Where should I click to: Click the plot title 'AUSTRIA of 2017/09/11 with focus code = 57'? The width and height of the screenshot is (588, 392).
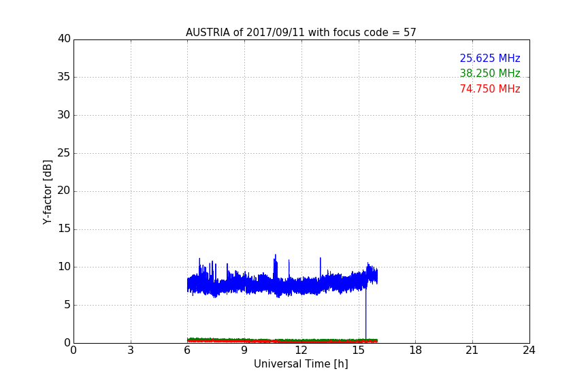point(301,33)
